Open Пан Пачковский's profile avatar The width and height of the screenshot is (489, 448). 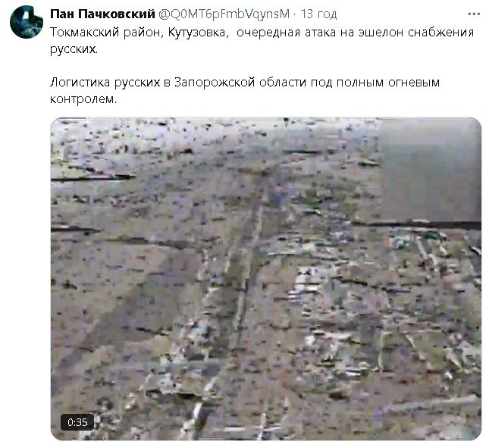tap(27, 22)
